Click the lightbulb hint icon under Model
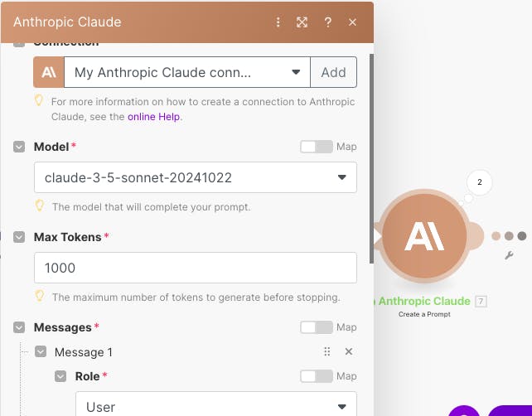532x416 pixels. (x=40, y=206)
